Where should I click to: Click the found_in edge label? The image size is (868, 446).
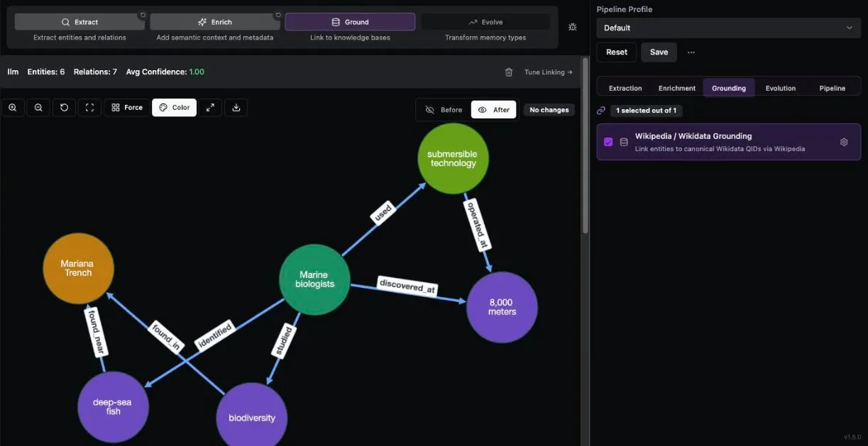166,337
